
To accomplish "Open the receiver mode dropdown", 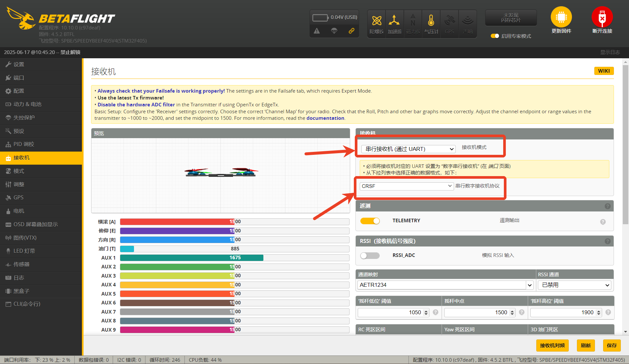I will click(x=408, y=149).
